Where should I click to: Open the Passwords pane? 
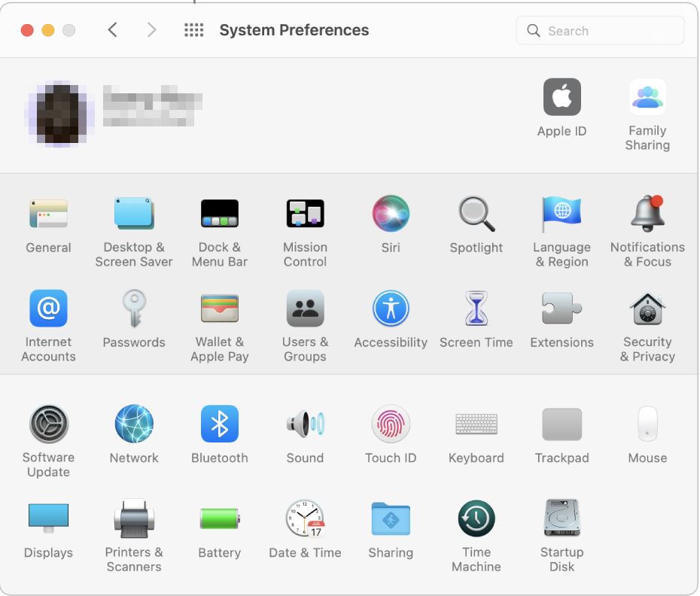click(x=134, y=309)
